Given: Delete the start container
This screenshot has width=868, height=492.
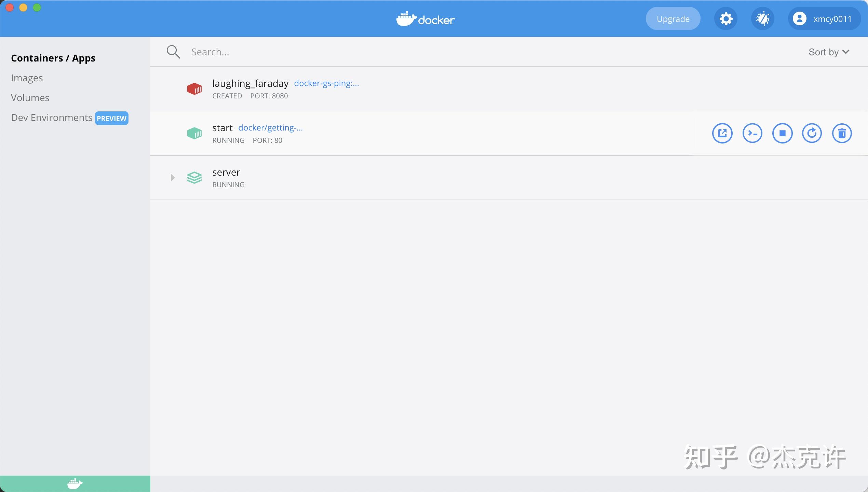Looking at the screenshot, I should pos(842,133).
